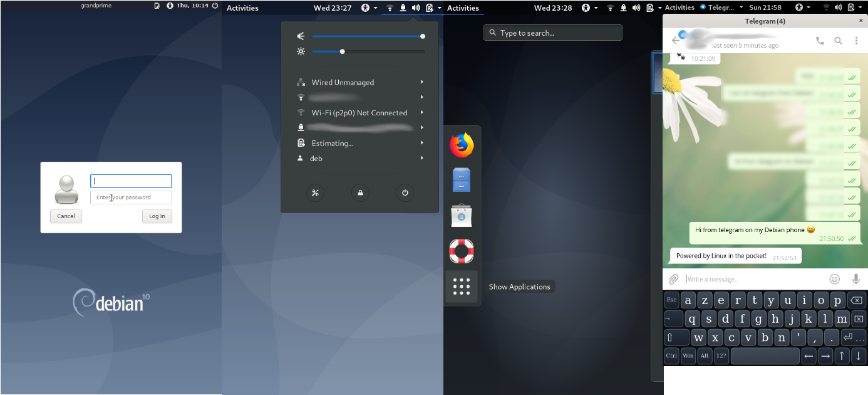Image resolution: width=868 pixels, height=395 pixels.
Task: Click the accessibility icon on login screen top bar
Action: click(x=171, y=6)
